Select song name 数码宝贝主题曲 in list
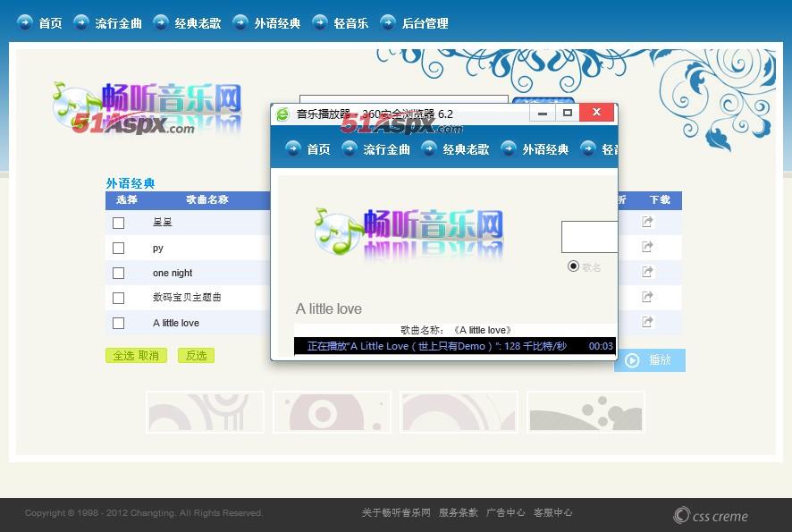The height and width of the screenshot is (532, 792). tap(187, 297)
